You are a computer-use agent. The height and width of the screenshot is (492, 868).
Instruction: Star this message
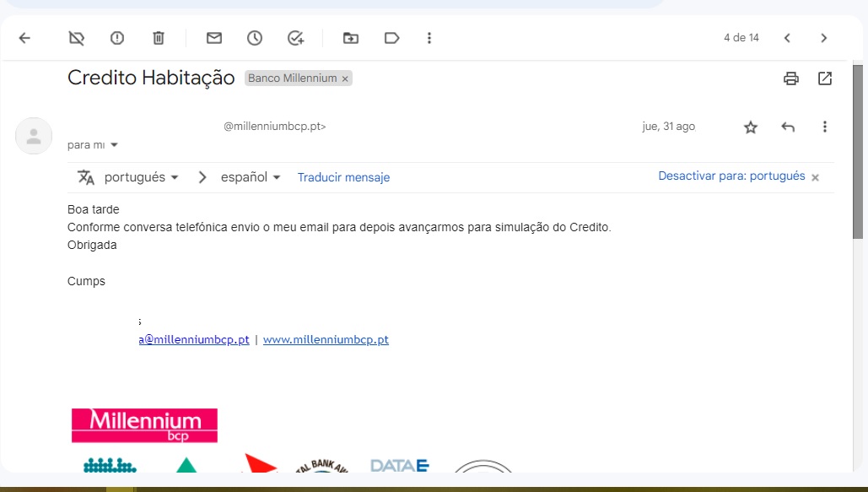coord(751,127)
